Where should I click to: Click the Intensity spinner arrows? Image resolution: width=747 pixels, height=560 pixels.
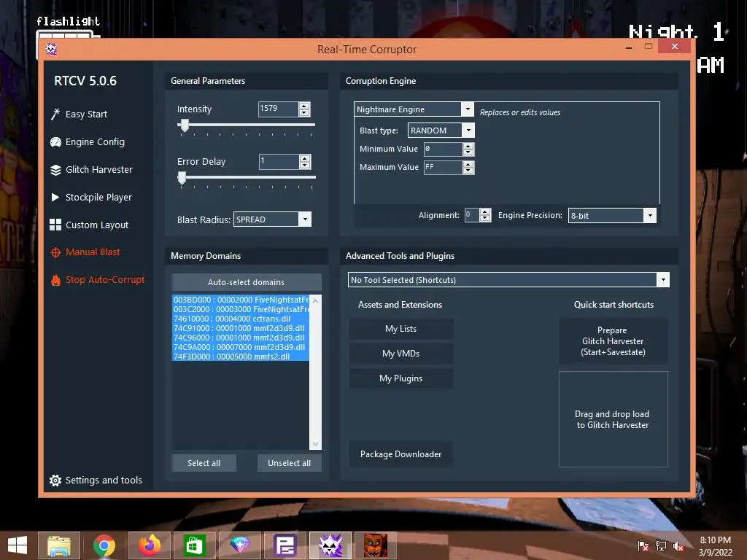[304, 109]
